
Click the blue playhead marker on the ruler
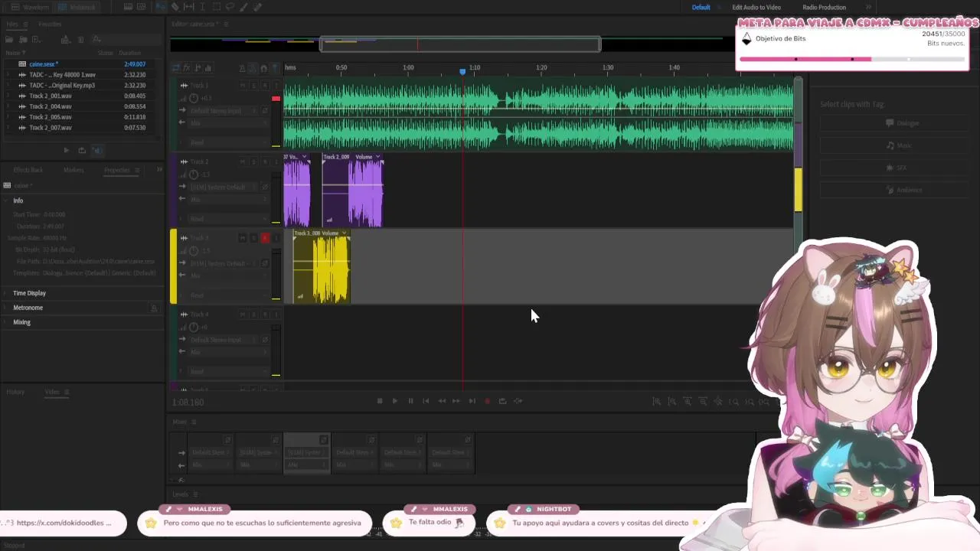point(462,71)
